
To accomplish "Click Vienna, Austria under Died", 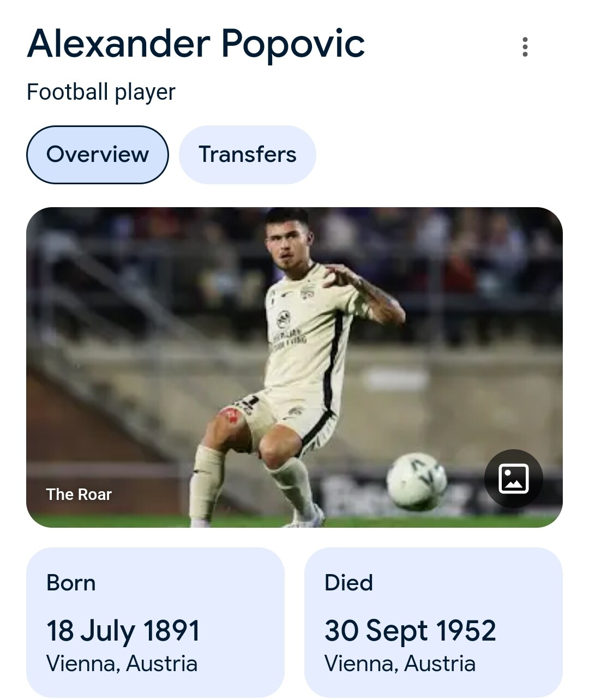I will pyautogui.click(x=400, y=664).
